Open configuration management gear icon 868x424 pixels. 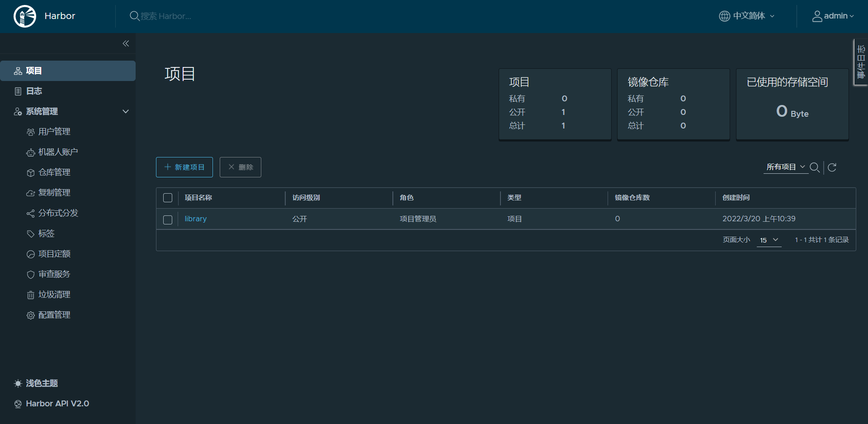coord(30,314)
